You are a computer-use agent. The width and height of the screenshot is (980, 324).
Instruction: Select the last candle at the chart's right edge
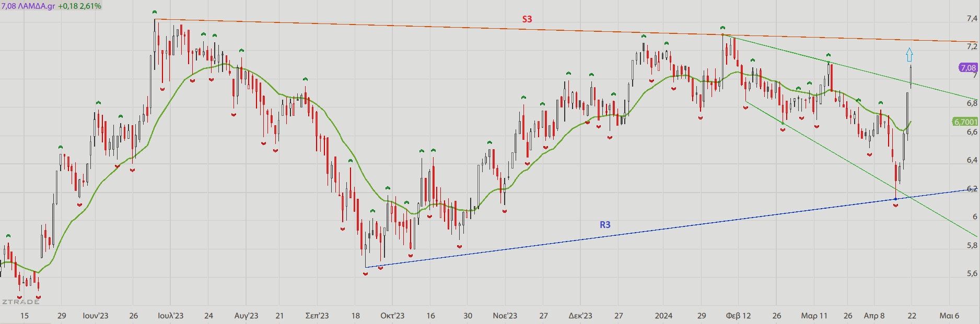pyautogui.click(x=911, y=76)
